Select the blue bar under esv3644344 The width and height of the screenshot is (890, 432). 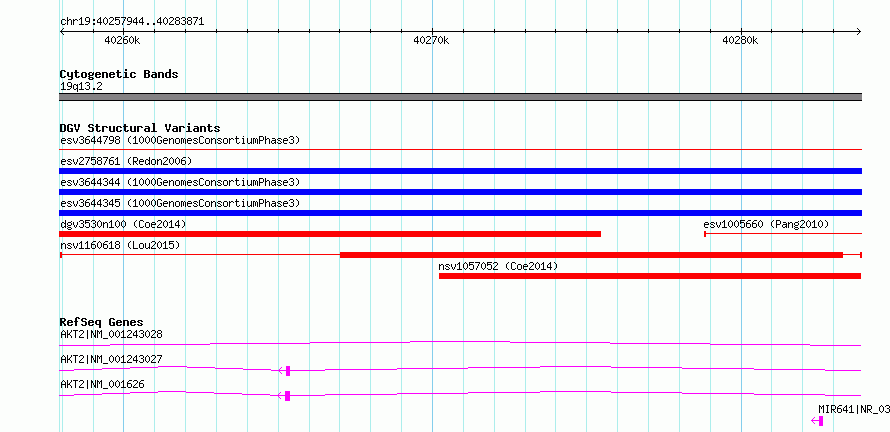tap(461, 192)
